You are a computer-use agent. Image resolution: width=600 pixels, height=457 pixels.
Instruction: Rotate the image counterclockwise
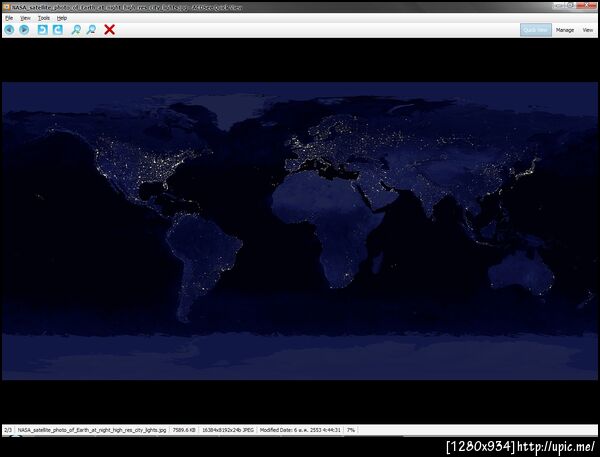click(42, 29)
